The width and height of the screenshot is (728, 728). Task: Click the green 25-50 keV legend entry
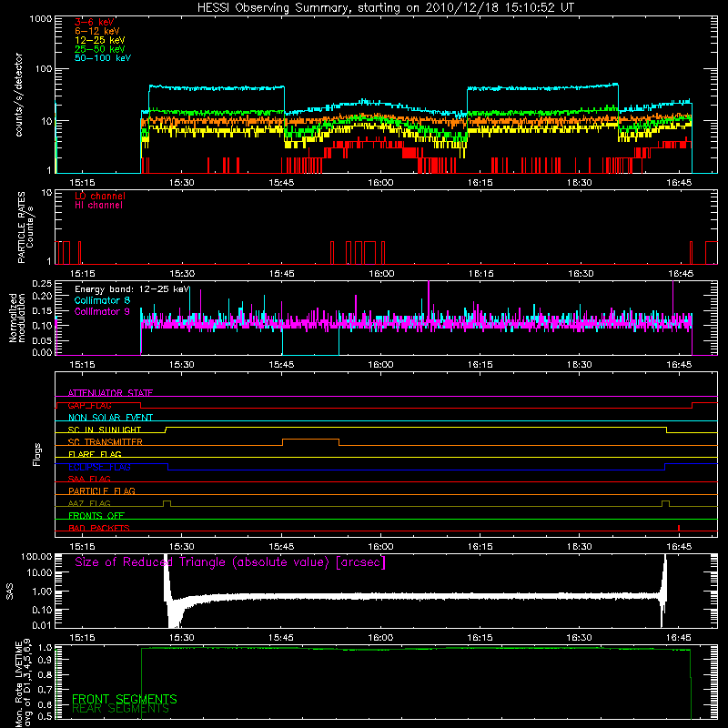(100, 49)
